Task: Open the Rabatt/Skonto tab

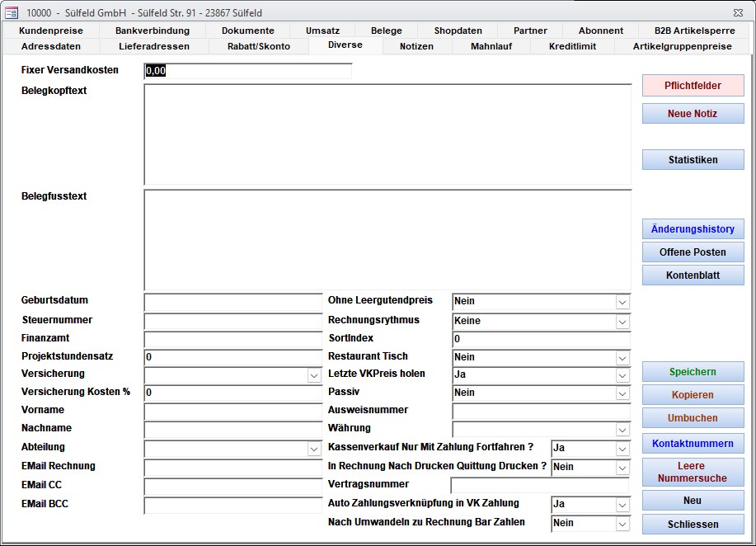Action: point(259,46)
